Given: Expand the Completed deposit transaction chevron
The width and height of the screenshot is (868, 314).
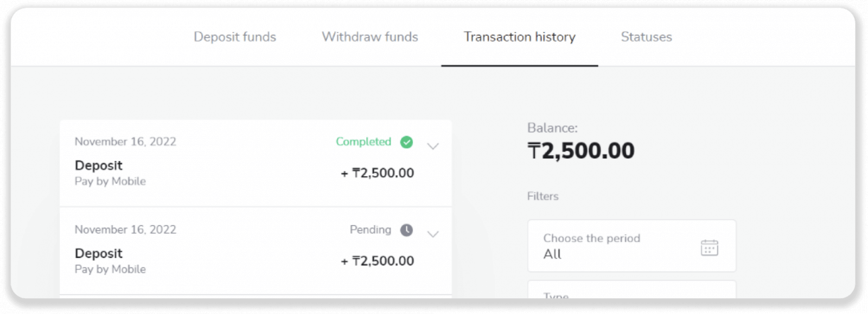Looking at the screenshot, I should [432, 146].
